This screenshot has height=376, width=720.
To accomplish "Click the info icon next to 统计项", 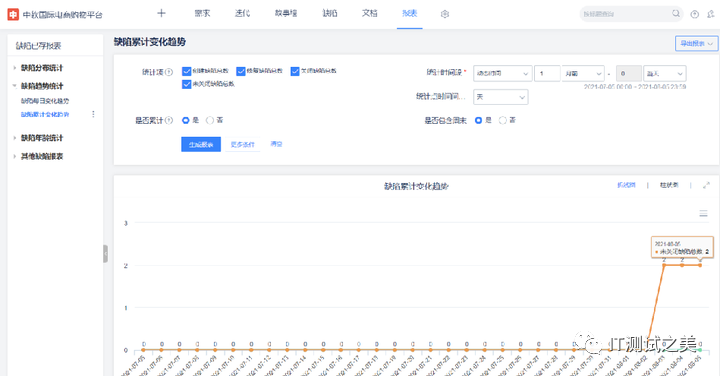I will (x=169, y=72).
